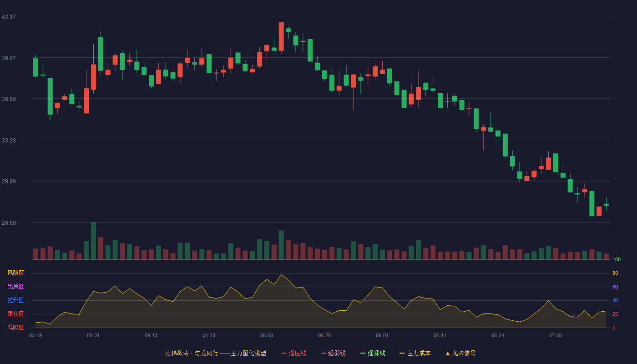Toggle the 主力成本 legend series
Screen dimensions: 637x364
tap(415, 353)
